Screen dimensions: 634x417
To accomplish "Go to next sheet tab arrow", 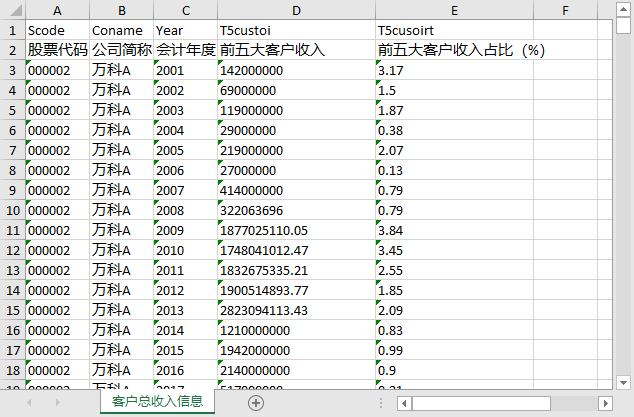I will pyautogui.click(x=57, y=402).
